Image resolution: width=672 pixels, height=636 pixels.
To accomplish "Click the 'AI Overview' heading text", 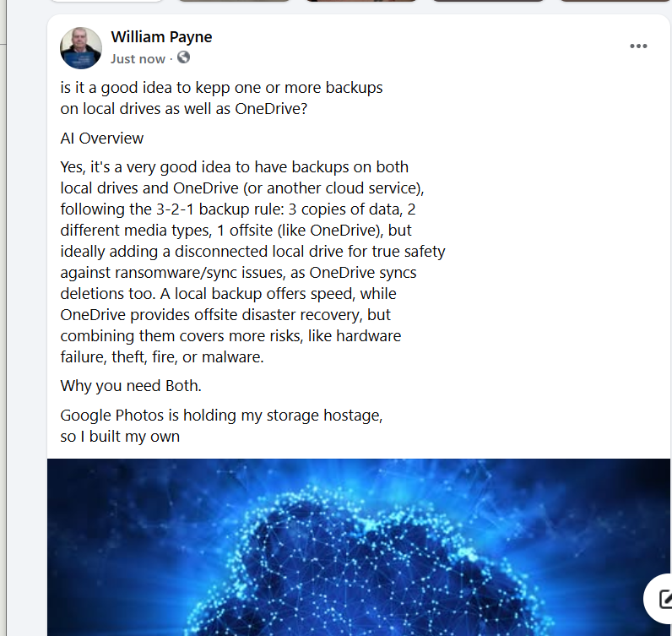I will (102, 139).
